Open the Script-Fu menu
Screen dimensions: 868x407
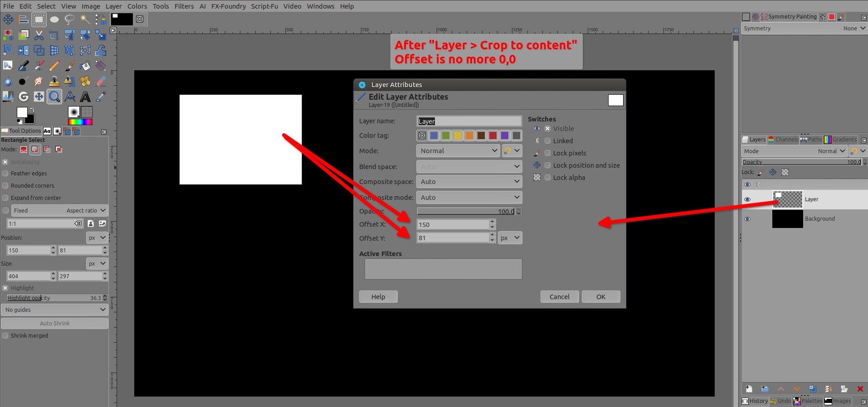pos(264,6)
